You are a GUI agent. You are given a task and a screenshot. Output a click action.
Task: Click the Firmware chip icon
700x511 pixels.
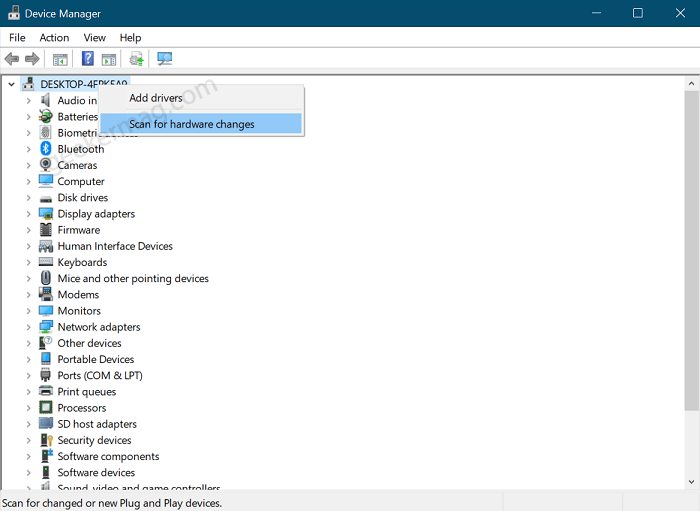[46, 229]
